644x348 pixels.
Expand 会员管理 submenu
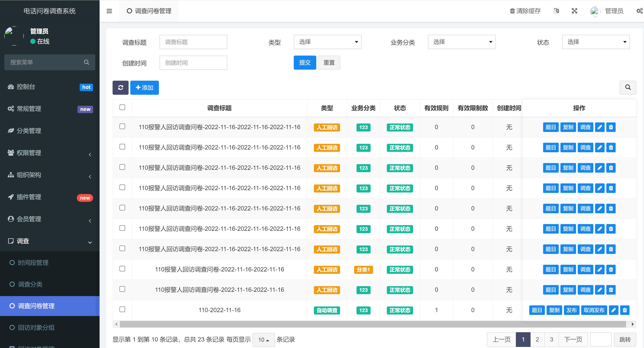50,219
